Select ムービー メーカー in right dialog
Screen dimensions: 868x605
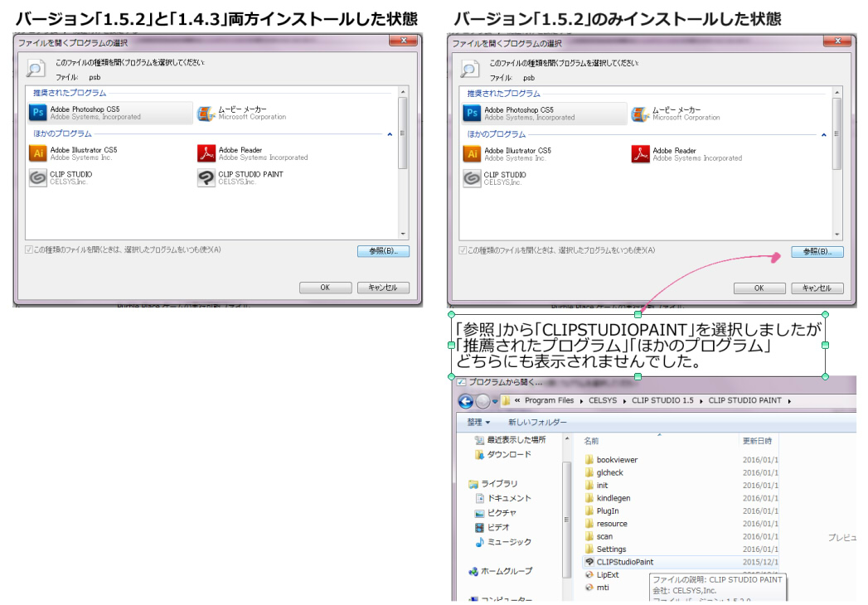click(676, 114)
